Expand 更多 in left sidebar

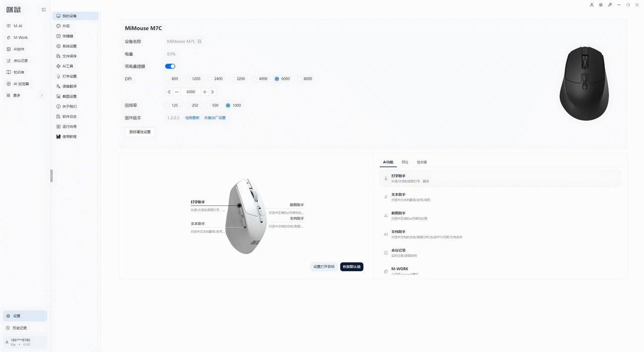pyautogui.click(x=25, y=96)
